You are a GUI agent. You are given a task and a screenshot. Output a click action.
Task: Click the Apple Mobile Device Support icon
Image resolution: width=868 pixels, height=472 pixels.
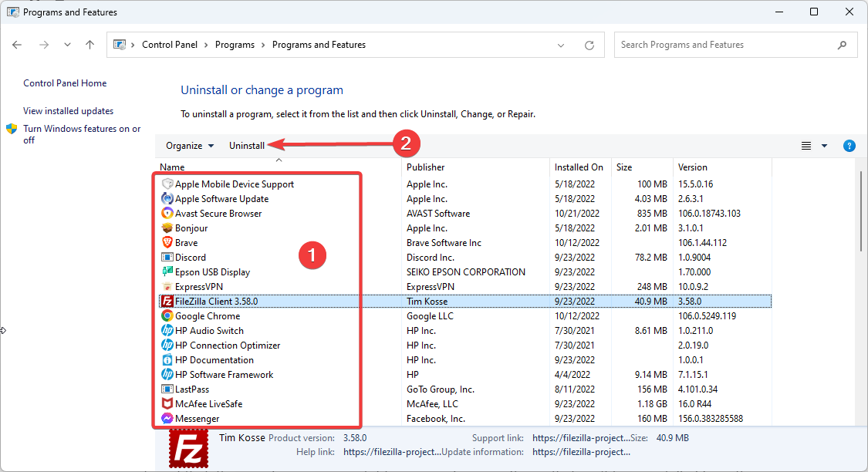tap(167, 184)
